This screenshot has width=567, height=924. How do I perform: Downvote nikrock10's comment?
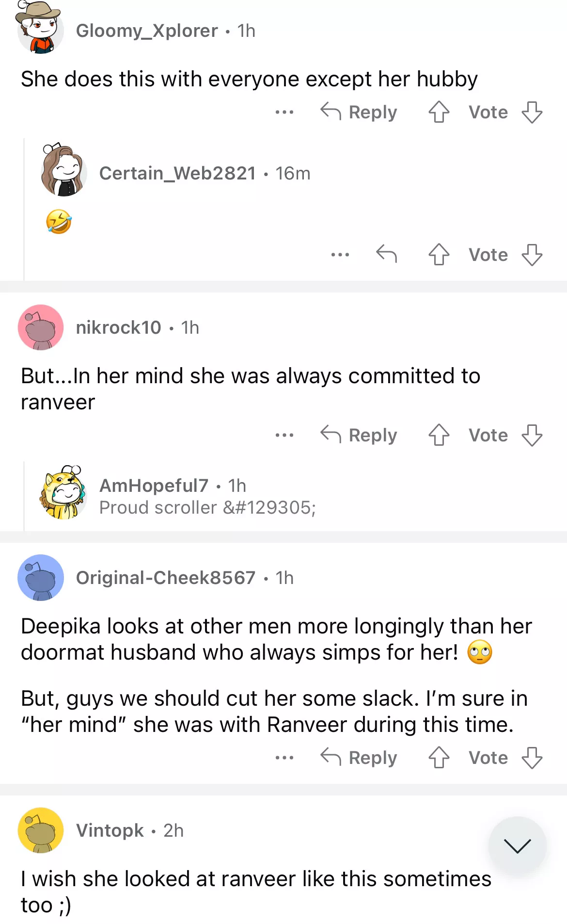[532, 435]
